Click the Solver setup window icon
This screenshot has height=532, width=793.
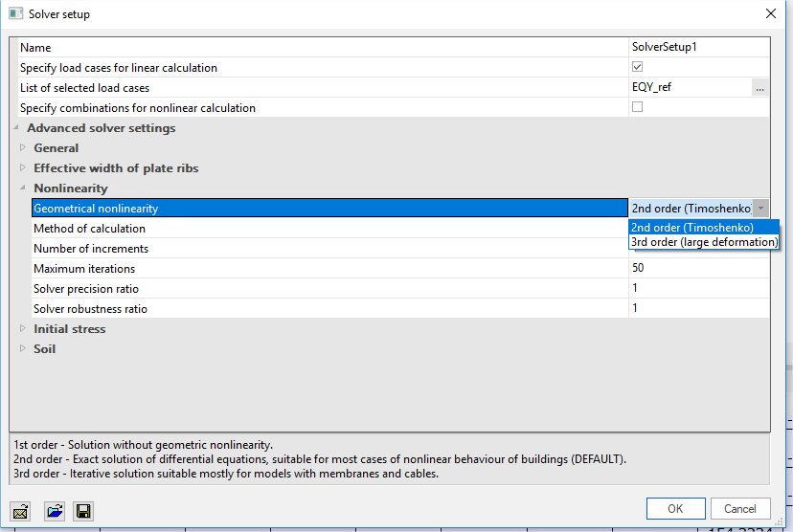pos(15,14)
